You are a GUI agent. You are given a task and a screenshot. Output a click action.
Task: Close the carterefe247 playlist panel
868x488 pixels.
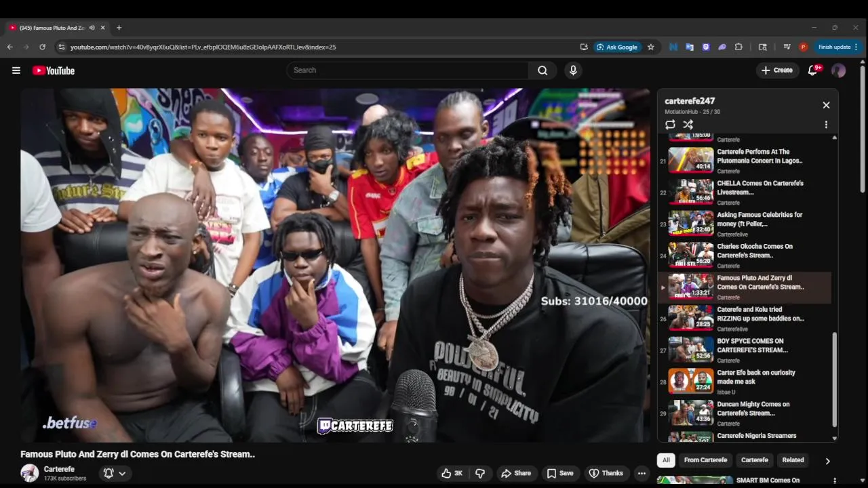[826, 105]
